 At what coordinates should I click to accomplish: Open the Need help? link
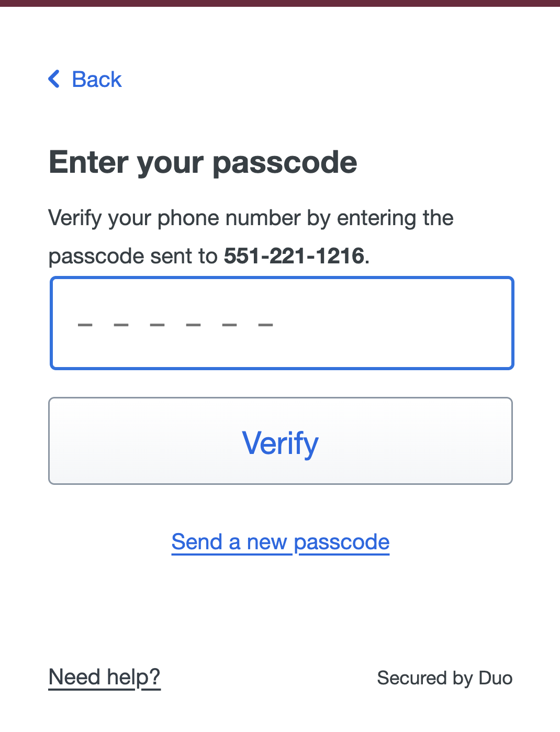pos(104,677)
